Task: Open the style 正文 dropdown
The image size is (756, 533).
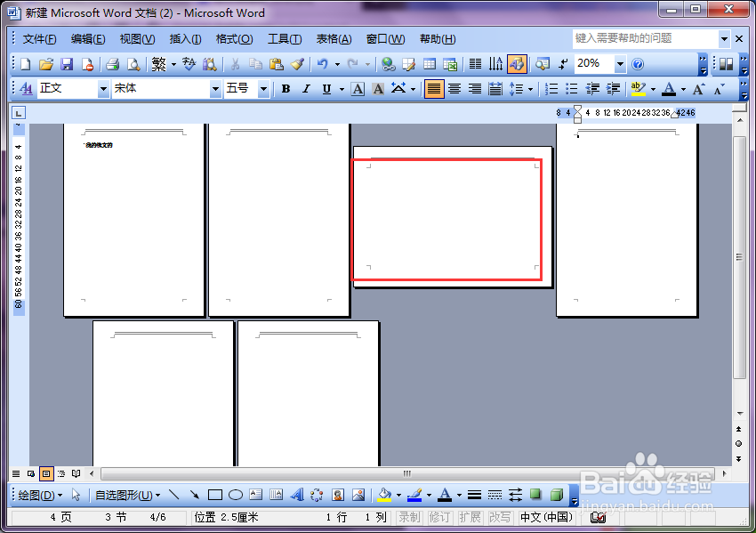Action: (102, 89)
